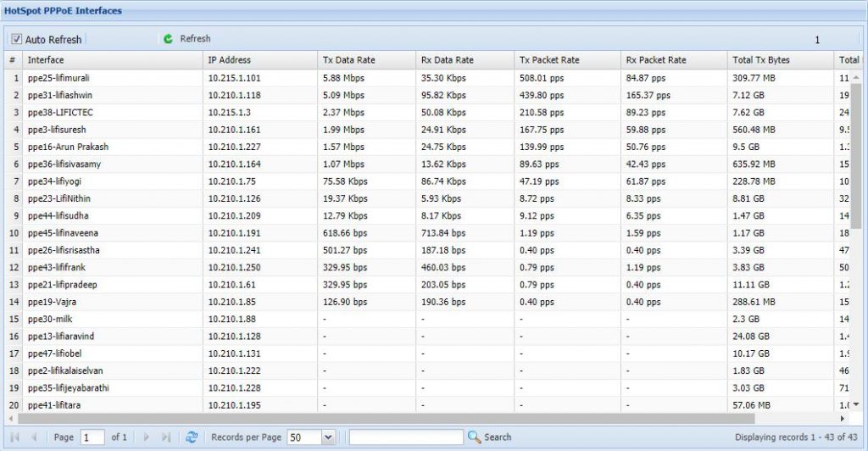The image size is (868, 451).
Task: Toggle the Auto Refresh checkbox
Action: click(16, 39)
